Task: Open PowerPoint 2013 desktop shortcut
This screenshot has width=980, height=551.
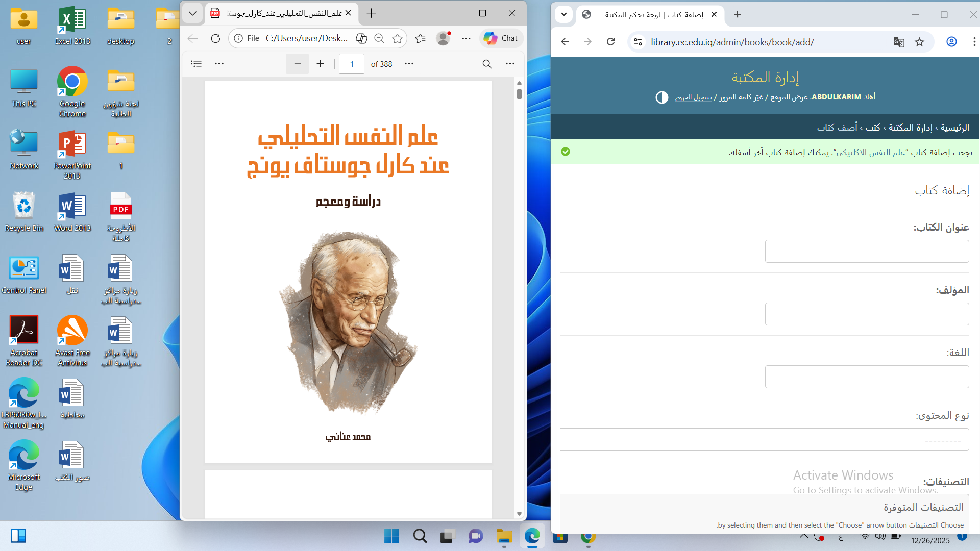Action: pos(72,155)
